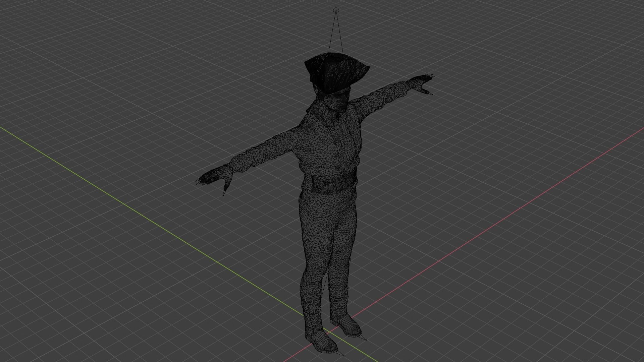Select the light object circle above the character
Viewport: 644px width, 362px height.
click(336, 10)
